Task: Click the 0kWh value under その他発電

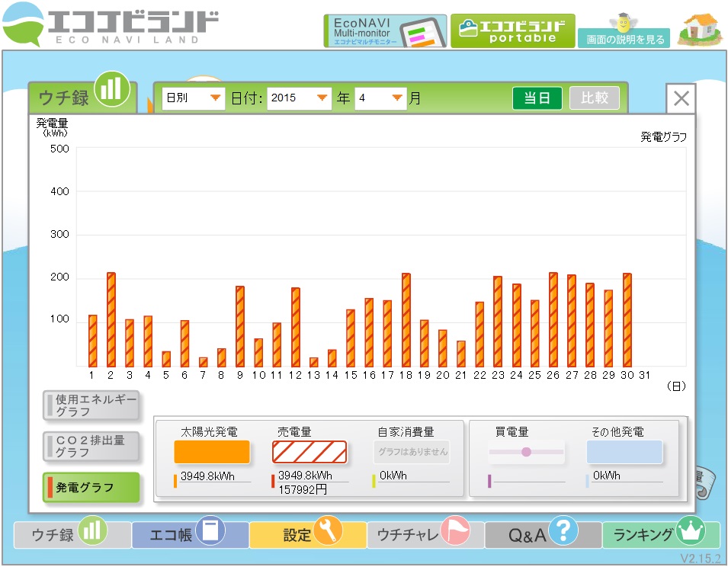Action: pyautogui.click(x=606, y=476)
